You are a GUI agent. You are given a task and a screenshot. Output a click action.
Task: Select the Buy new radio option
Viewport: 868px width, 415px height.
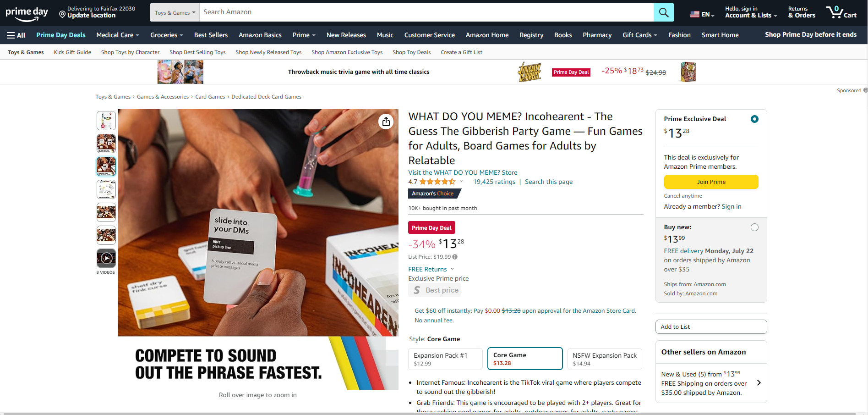click(x=754, y=227)
